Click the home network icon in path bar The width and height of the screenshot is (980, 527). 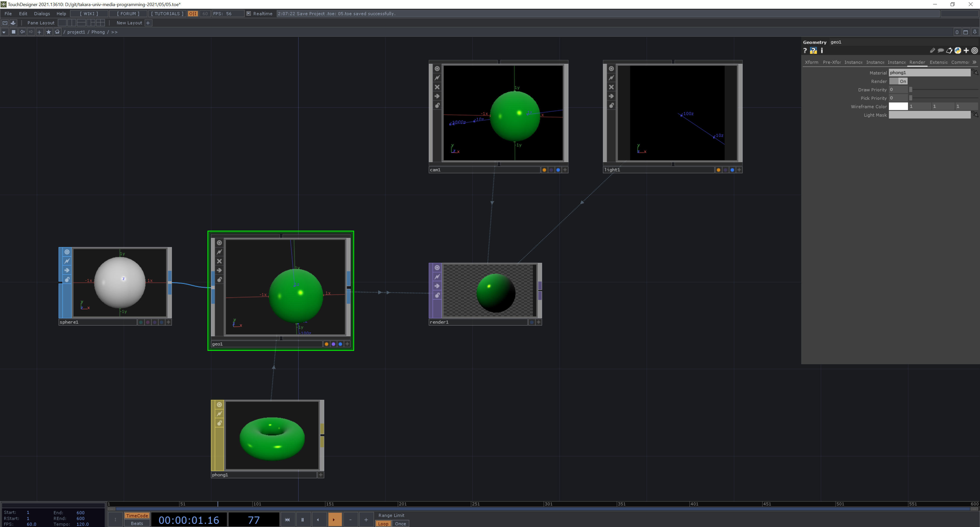(57, 32)
